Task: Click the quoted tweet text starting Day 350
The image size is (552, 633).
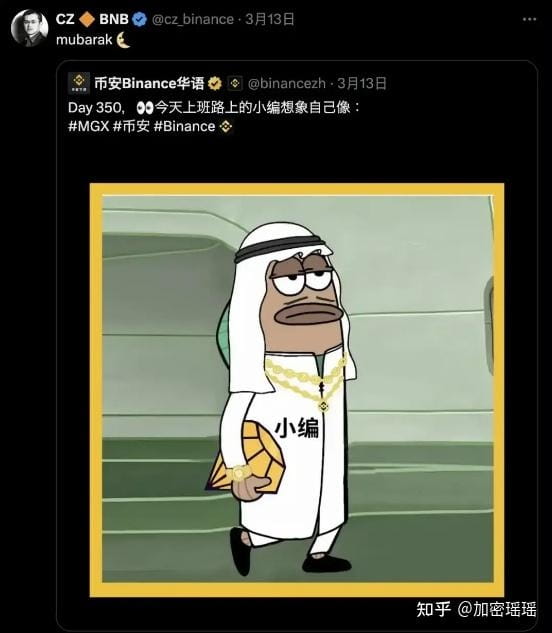Action: (214, 107)
